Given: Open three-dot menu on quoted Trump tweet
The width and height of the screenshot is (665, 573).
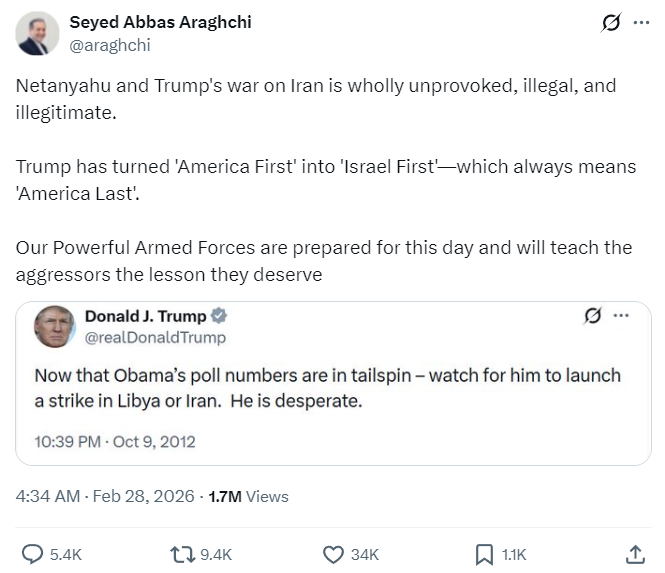Looking at the screenshot, I should point(621,316).
